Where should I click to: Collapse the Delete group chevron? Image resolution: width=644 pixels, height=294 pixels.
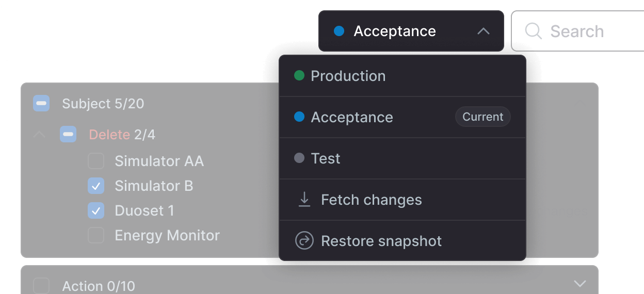tap(39, 135)
